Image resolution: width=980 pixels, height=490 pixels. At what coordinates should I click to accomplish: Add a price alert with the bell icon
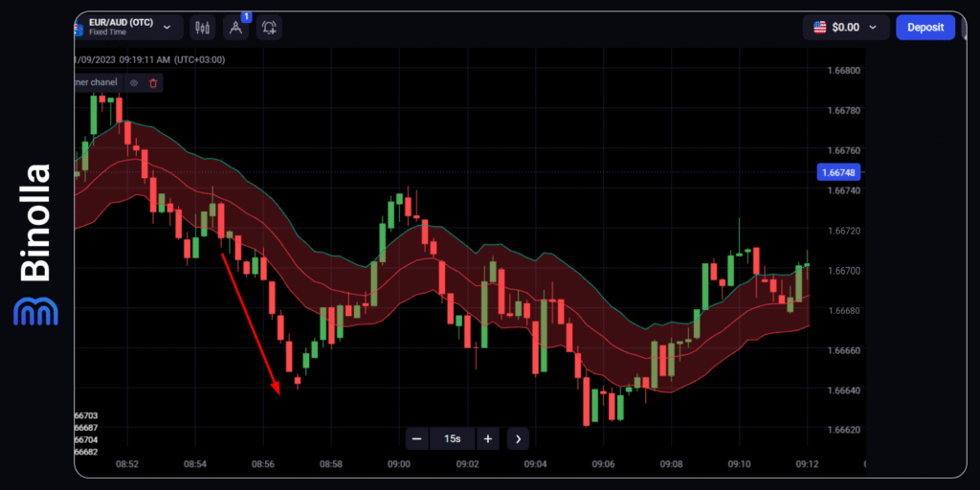coord(269,28)
